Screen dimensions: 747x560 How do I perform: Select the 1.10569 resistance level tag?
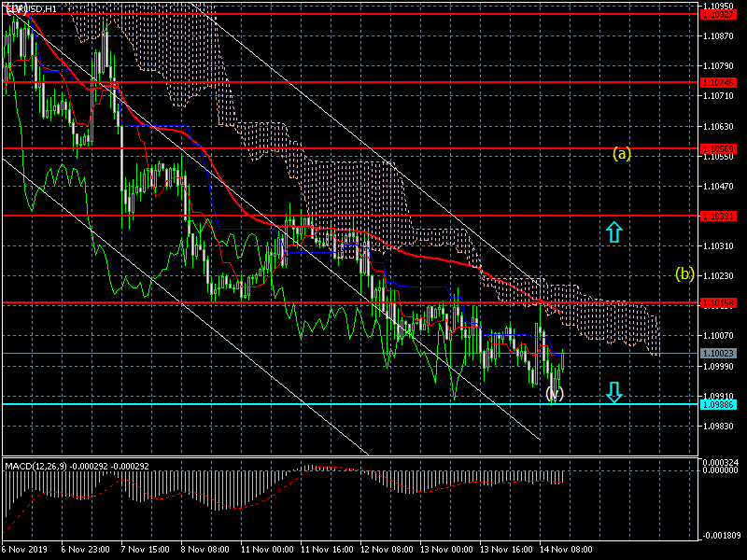[x=718, y=148]
